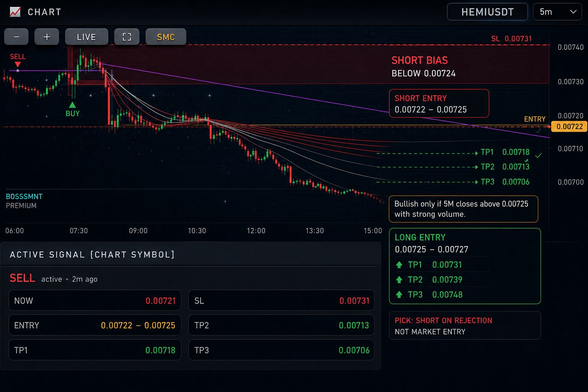Click the green BUY marker arrow
Image resolution: width=588 pixels, height=392 pixels.
coord(72,105)
